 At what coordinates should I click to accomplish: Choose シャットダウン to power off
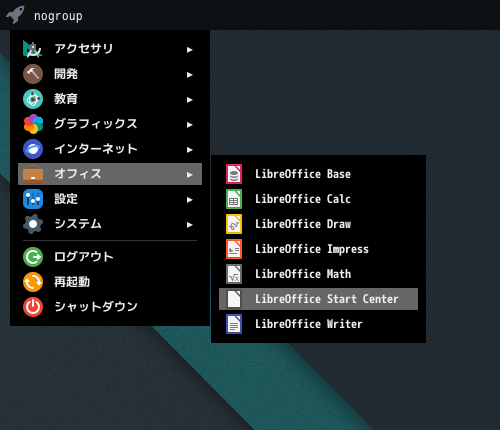(x=110, y=307)
